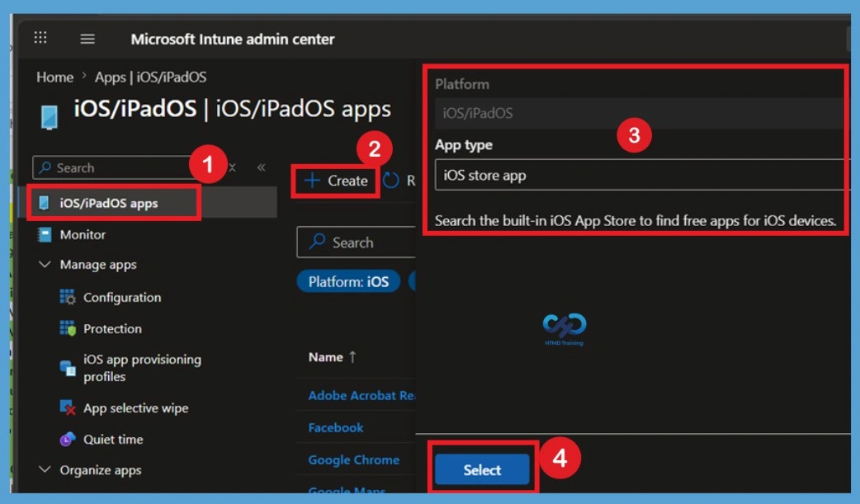The width and height of the screenshot is (860, 504).
Task: Collapse the Organize apps section
Action: point(45,470)
